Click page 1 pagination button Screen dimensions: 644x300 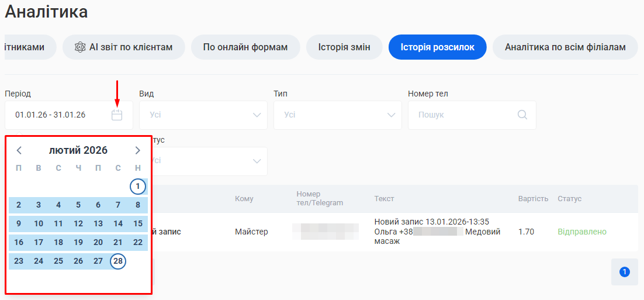[x=624, y=272]
